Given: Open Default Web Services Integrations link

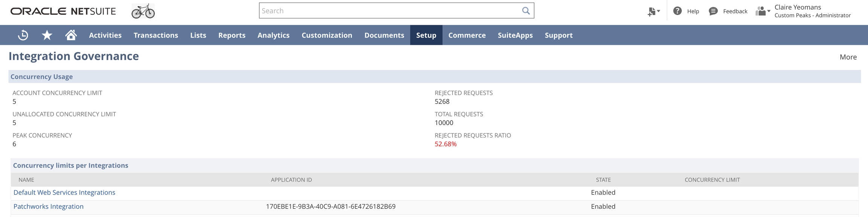Looking at the screenshot, I should [64, 193].
